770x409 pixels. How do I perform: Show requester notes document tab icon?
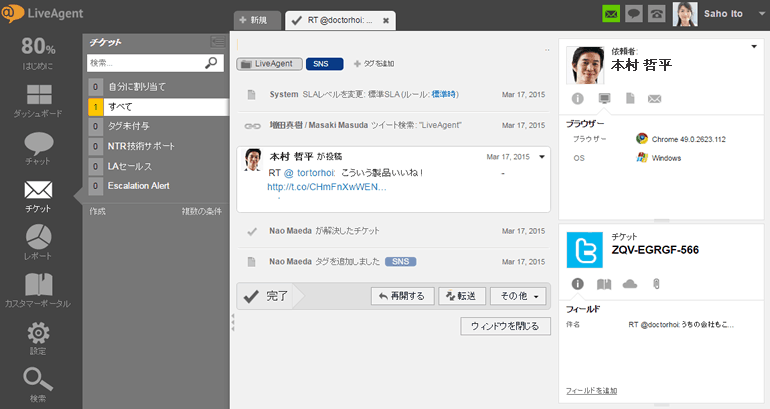pyautogui.click(x=630, y=99)
